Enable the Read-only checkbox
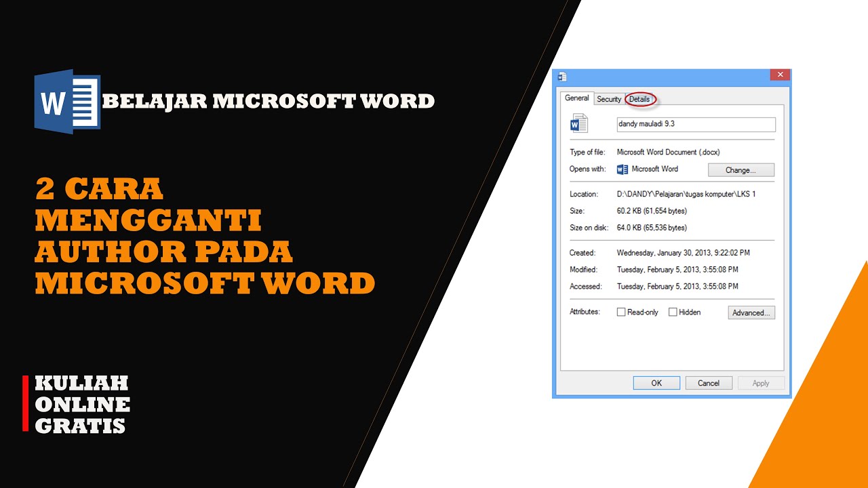This screenshot has height=488, width=868. pyautogui.click(x=620, y=312)
